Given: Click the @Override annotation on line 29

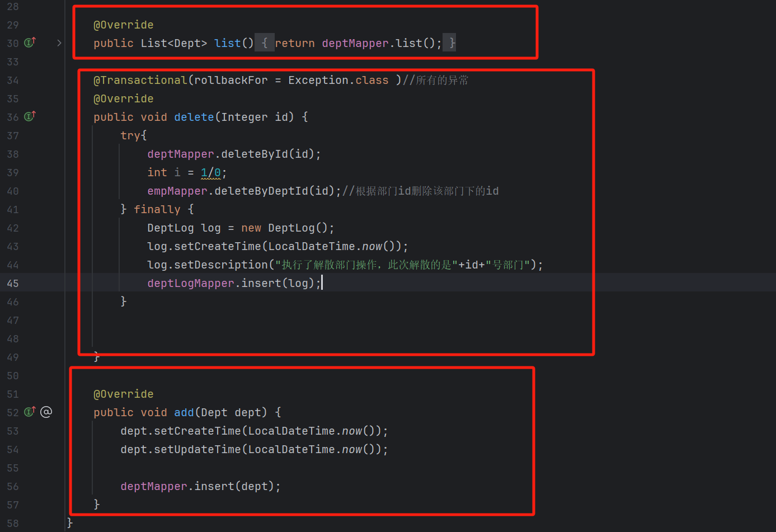Looking at the screenshot, I should click(124, 25).
